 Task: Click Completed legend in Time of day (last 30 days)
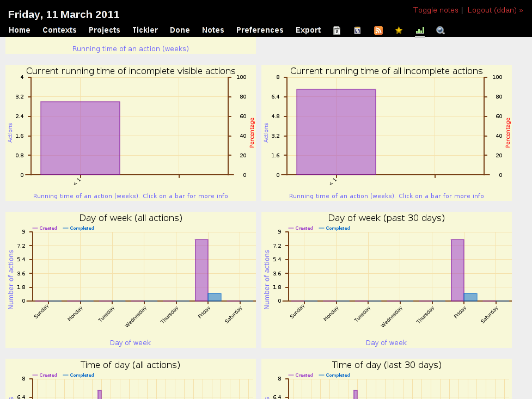334,375
